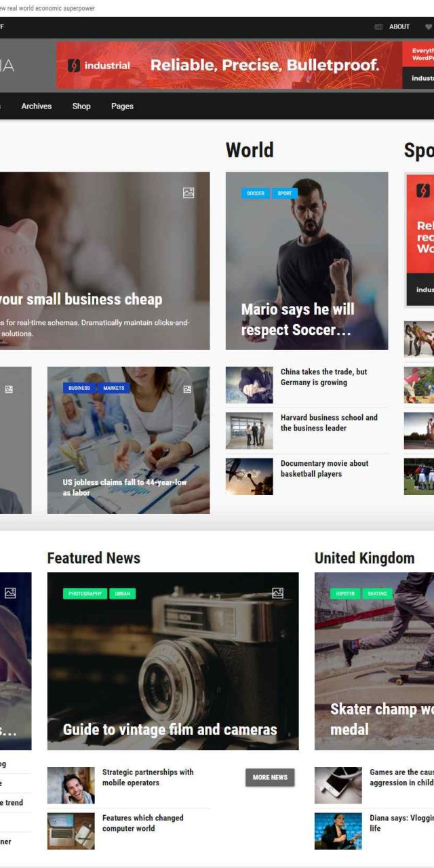Select the HIPSTER tag on skater post
This screenshot has width=434, height=868.
[345, 593]
